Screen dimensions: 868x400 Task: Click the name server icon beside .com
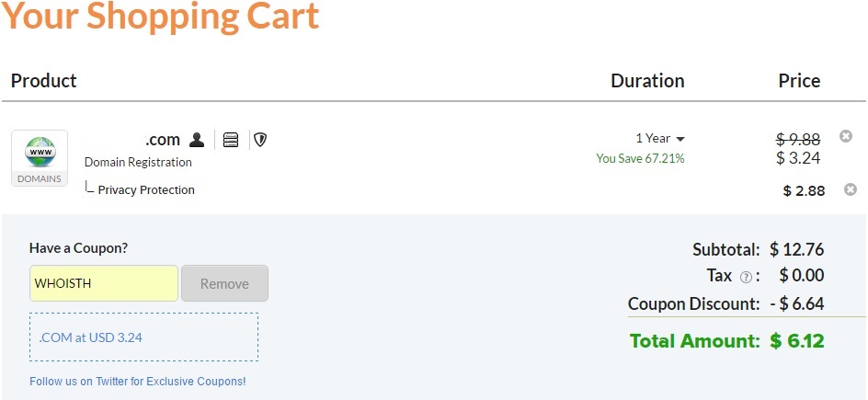(x=231, y=140)
